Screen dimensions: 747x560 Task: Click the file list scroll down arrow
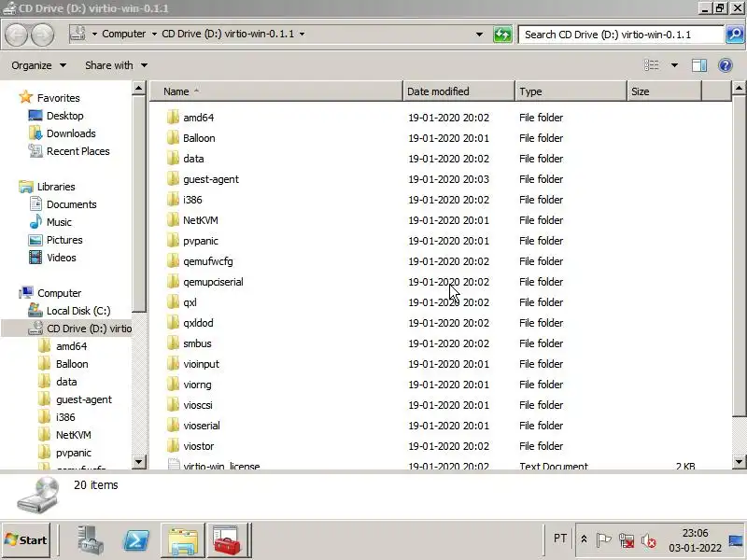[x=739, y=461]
